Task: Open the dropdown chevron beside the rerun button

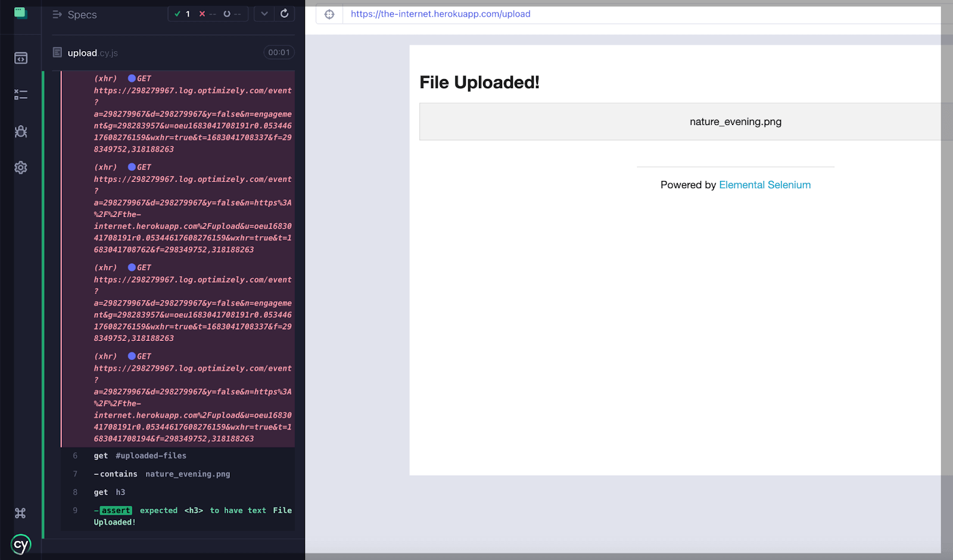Action: click(x=264, y=14)
